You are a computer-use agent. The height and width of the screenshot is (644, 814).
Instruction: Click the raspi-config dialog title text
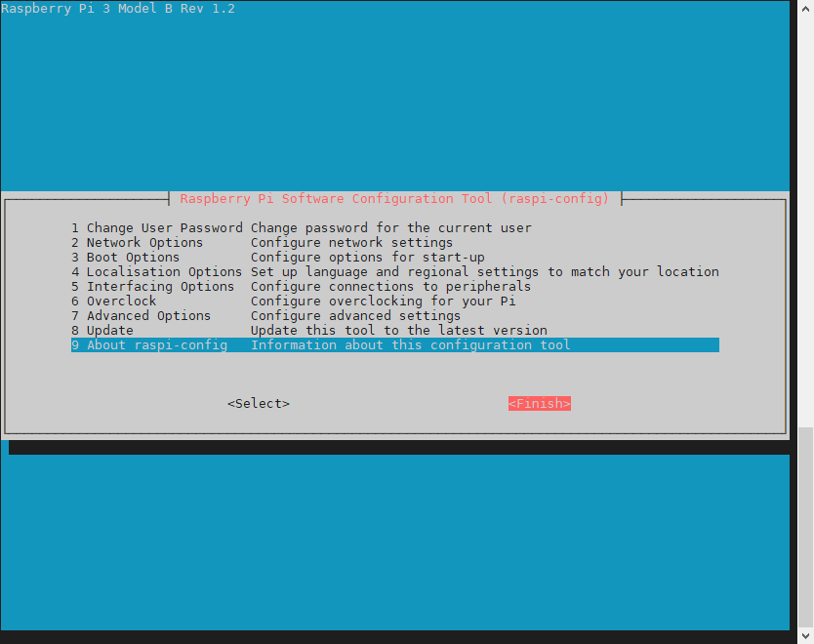tap(394, 199)
